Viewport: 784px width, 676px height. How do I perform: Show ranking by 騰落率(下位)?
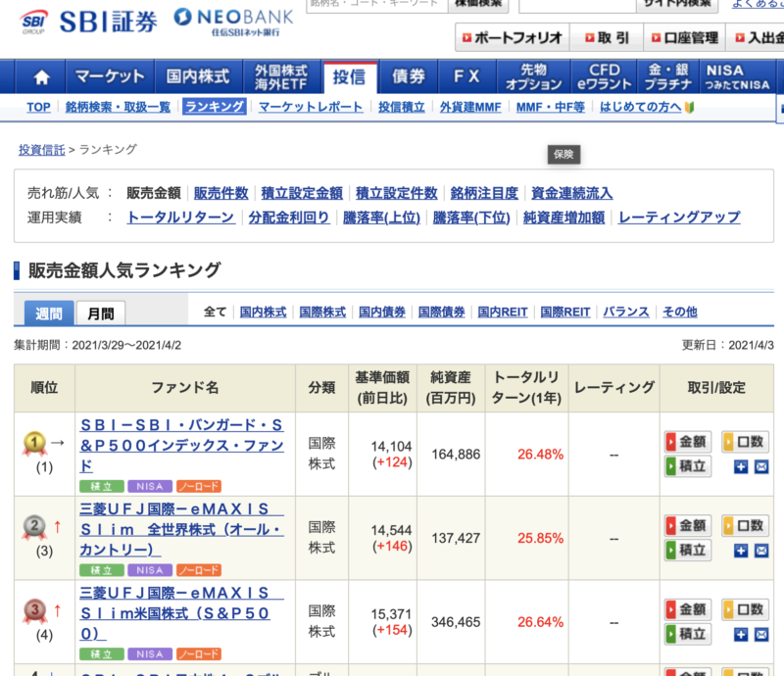pos(471,217)
